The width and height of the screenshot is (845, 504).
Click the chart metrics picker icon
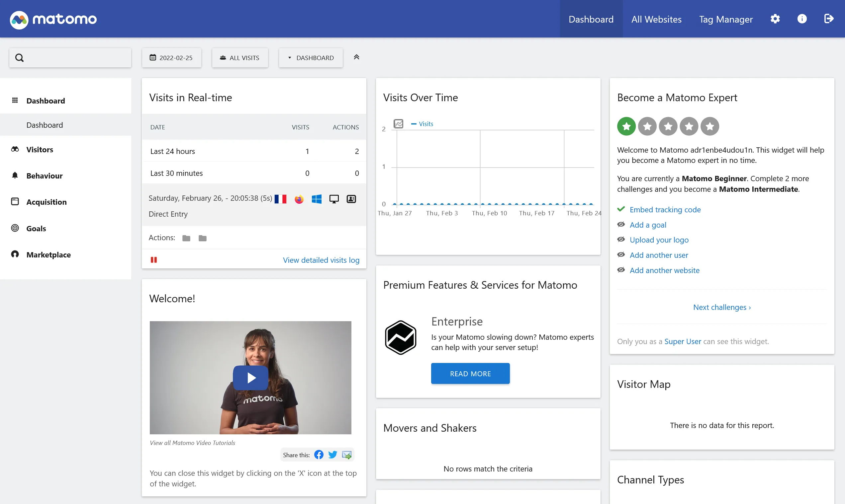point(398,124)
